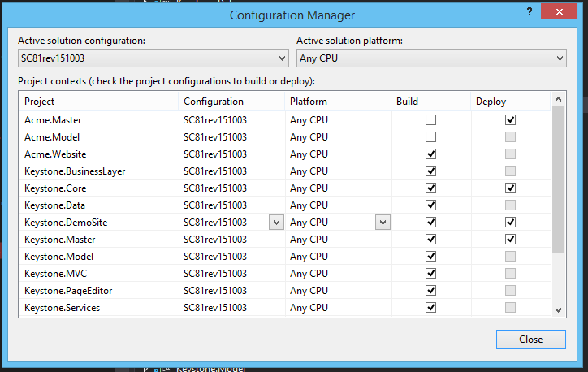
Task: Click the Project column header
Action: (x=99, y=102)
